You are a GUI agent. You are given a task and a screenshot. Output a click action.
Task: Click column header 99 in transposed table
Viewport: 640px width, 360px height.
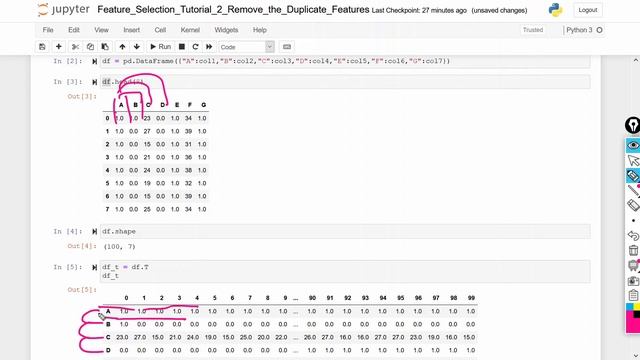471,298
